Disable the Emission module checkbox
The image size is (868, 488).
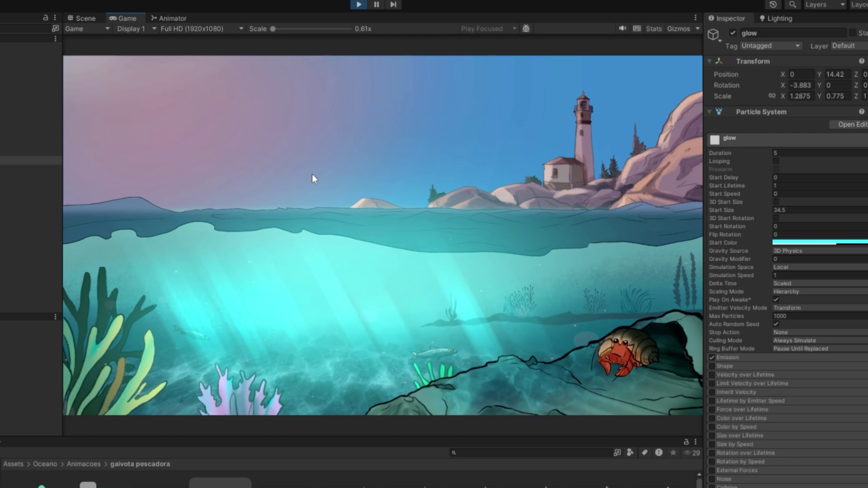click(712, 357)
